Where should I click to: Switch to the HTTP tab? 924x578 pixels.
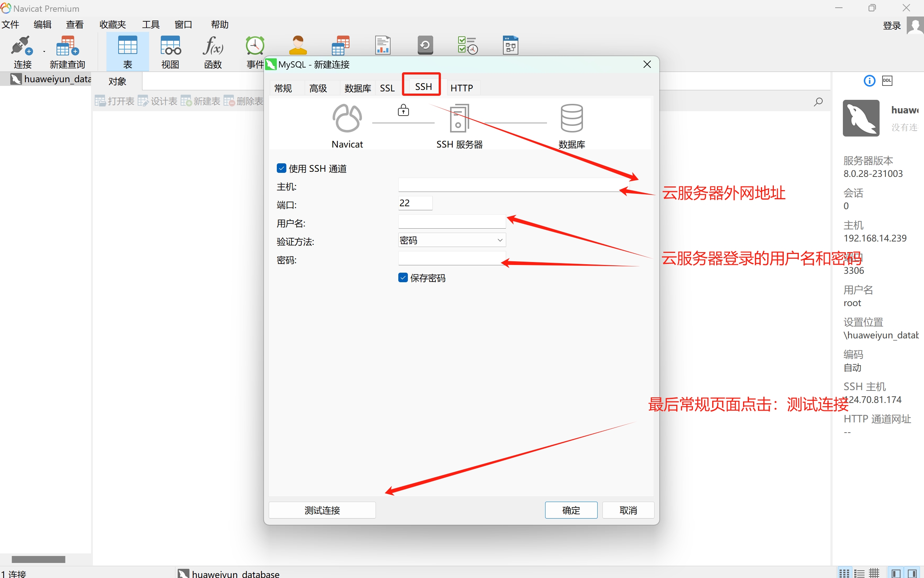461,88
